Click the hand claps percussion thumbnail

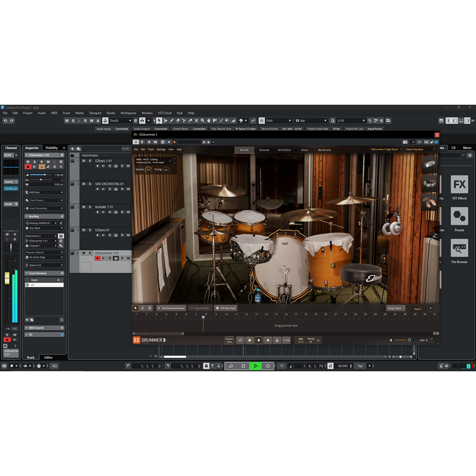pos(429,202)
